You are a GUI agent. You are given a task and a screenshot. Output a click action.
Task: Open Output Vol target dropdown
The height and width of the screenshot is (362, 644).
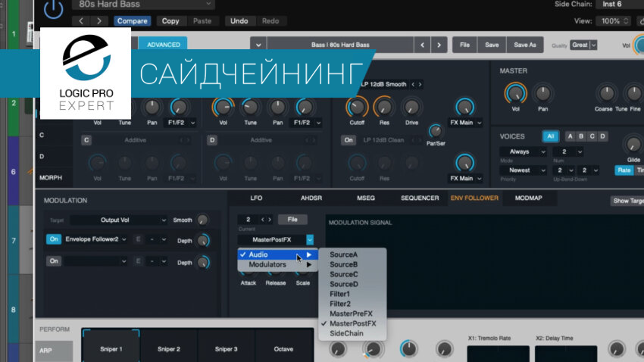(x=119, y=220)
